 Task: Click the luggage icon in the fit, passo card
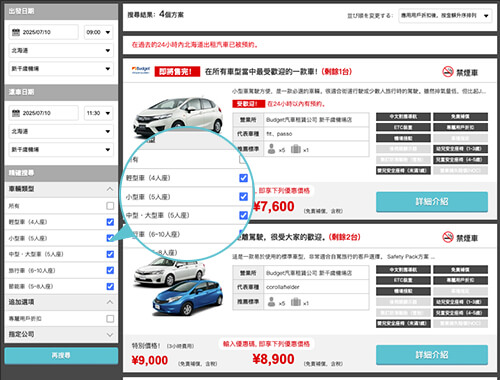click(x=296, y=149)
